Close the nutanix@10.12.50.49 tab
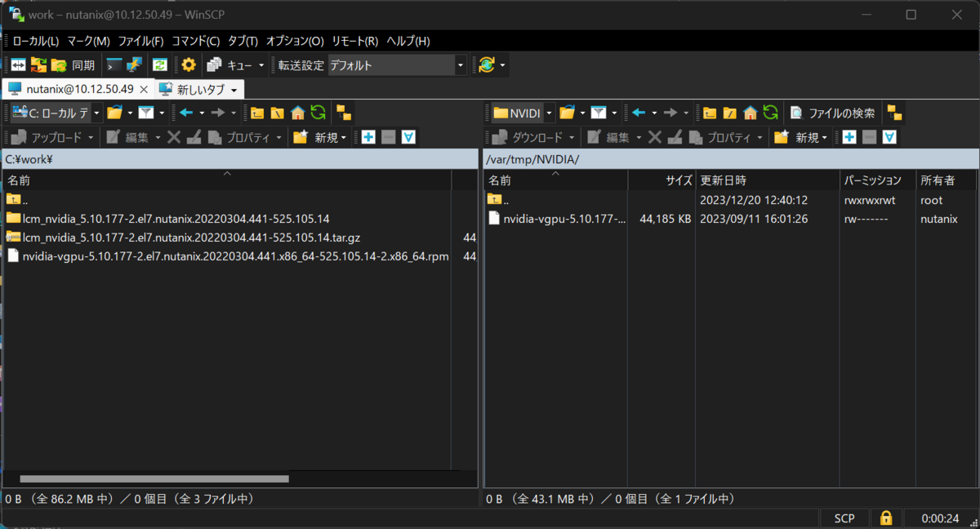The image size is (980, 529). pyautogui.click(x=144, y=89)
